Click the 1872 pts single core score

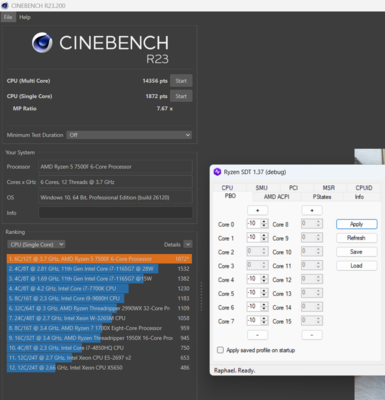tap(156, 96)
